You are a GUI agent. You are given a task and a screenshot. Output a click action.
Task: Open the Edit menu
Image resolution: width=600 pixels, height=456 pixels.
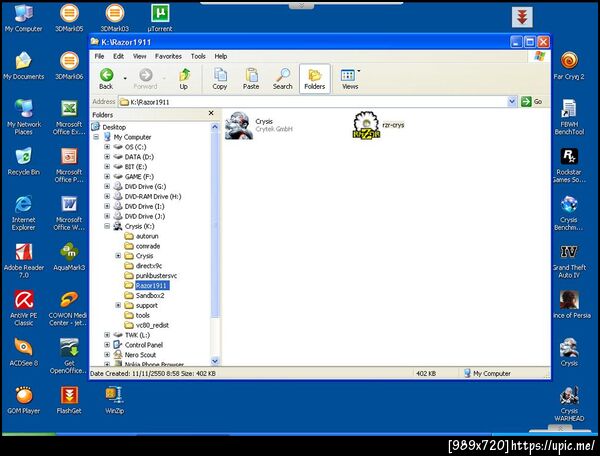(118, 56)
